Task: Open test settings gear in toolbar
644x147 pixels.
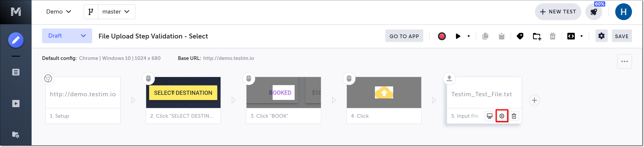Action: (x=601, y=36)
